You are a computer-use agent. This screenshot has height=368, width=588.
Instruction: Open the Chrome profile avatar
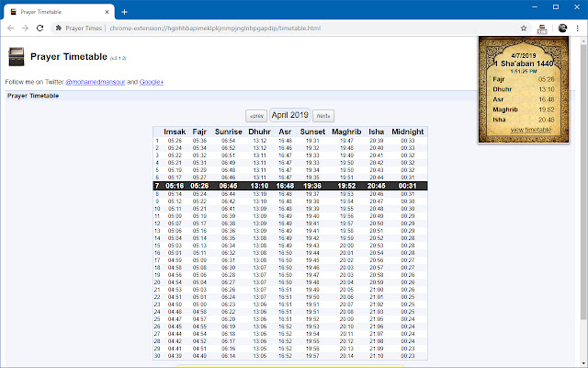point(560,29)
